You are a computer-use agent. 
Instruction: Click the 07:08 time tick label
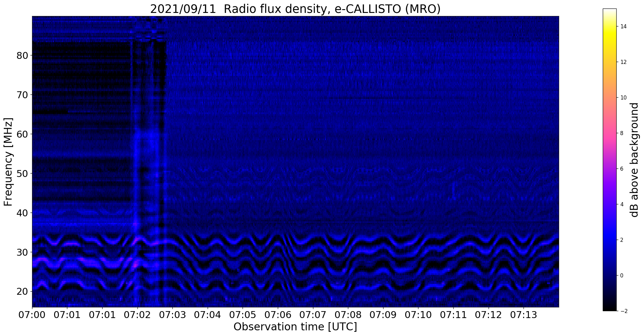coord(348,315)
